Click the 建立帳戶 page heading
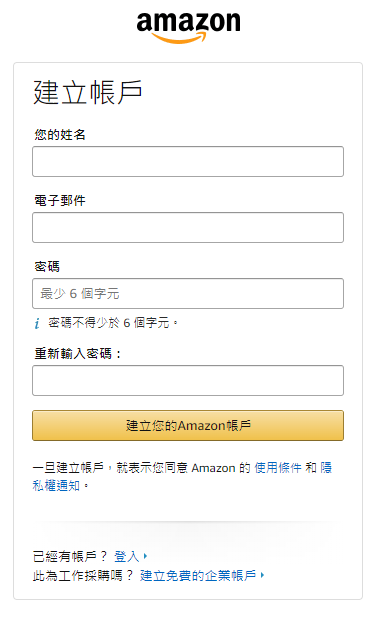 87,92
